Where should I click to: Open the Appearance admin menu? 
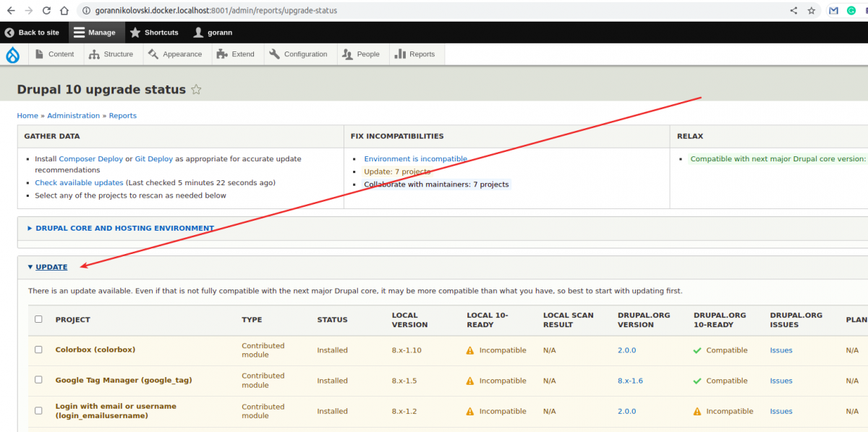click(x=176, y=54)
